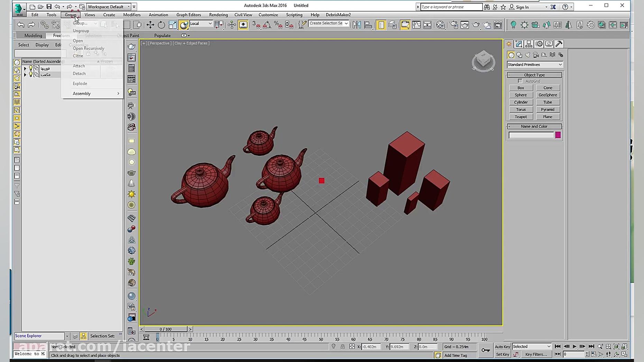Click the Select and Move tool

point(150,25)
